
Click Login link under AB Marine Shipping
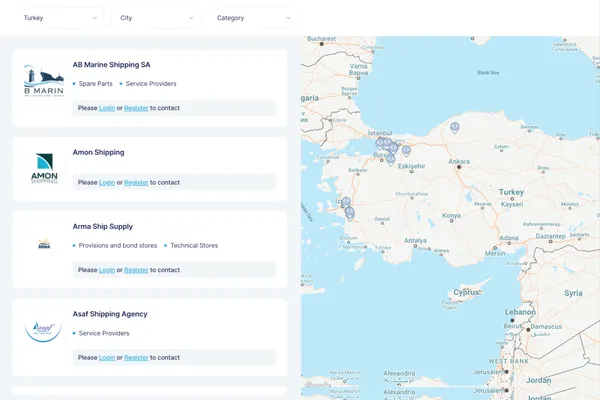(107, 108)
